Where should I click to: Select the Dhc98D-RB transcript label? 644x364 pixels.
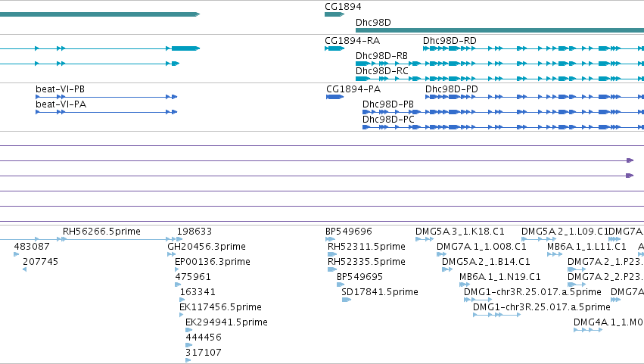[x=381, y=56]
